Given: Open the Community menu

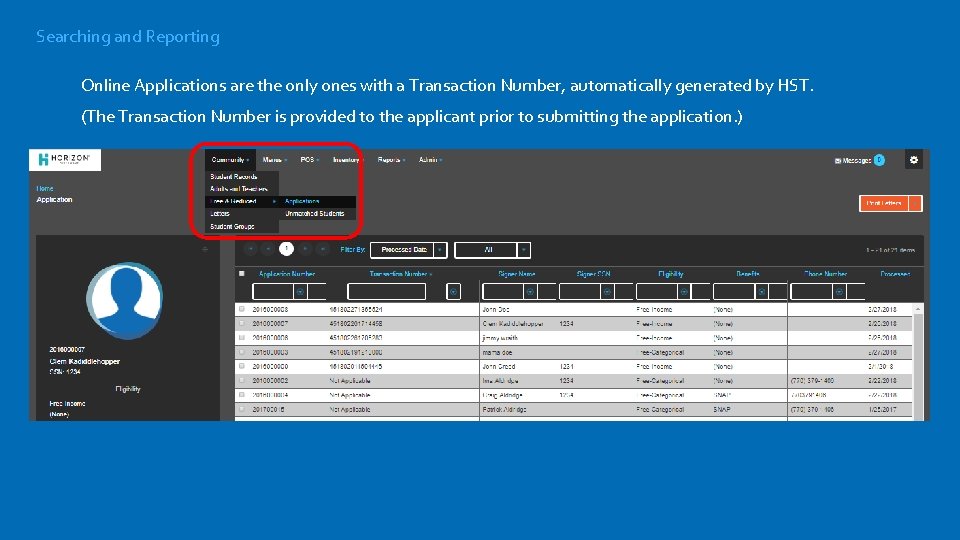Looking at the screenshot, I should 230,160.
